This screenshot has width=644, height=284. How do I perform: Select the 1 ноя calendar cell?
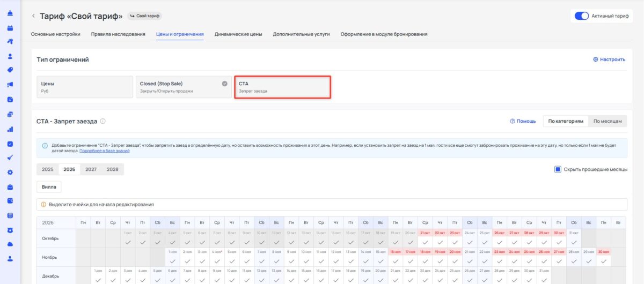[172, 257]
